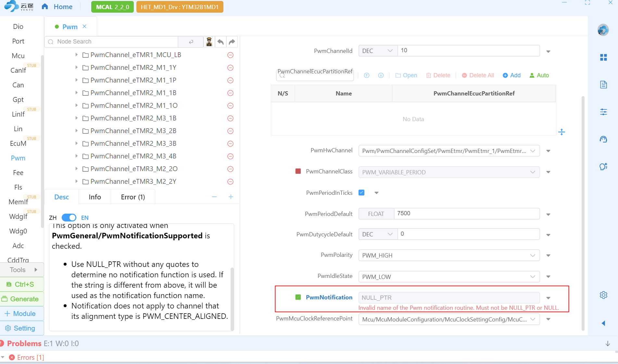Expand PwmChannel_eTMR2_M1_1O tree node
Viewport: 618px width, 364px height.
(x=76, y=105)
